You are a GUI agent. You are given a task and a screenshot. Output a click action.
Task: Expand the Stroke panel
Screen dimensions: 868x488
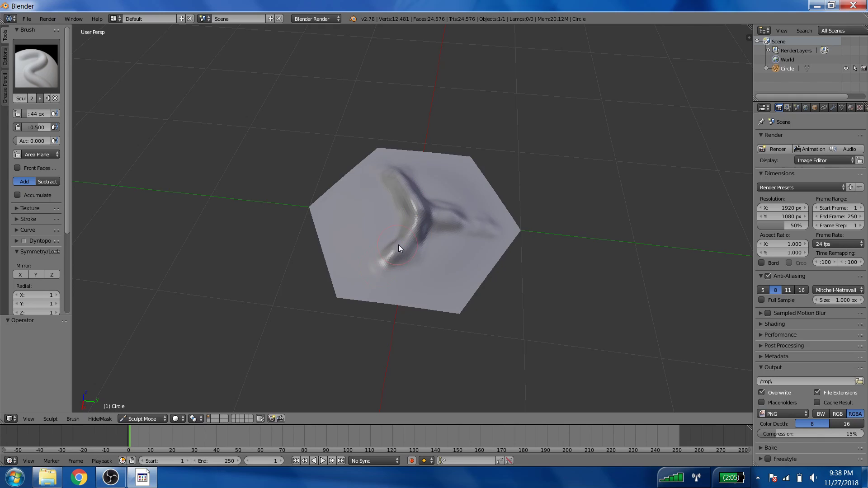[28, 219]
